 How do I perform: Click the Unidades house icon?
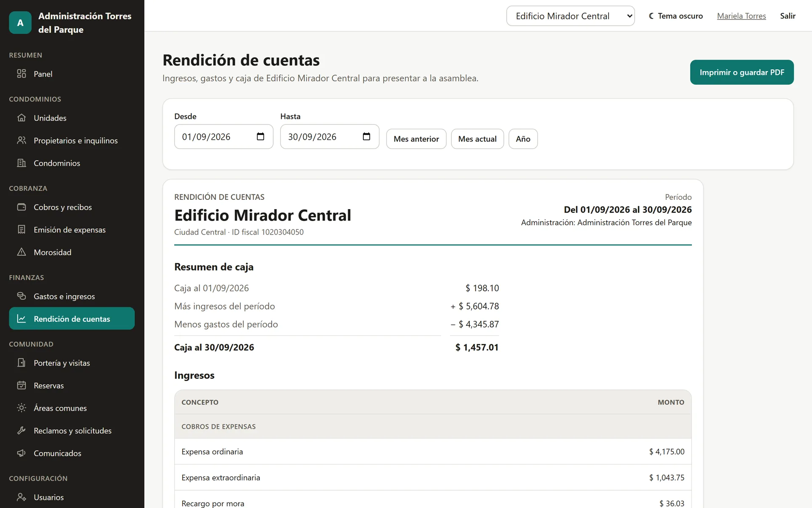[22, 118]
